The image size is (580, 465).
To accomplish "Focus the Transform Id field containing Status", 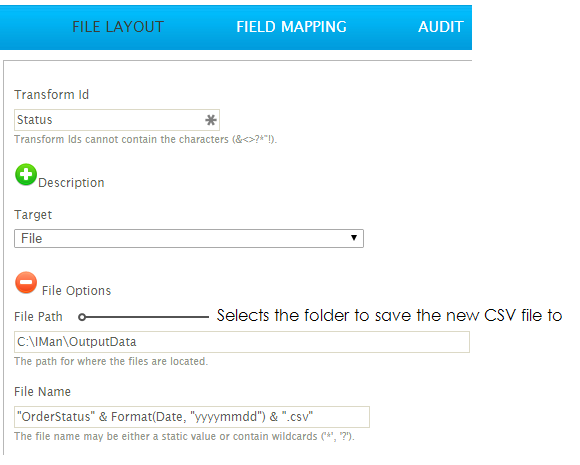I will pyautogui.click(x=117, y=120).
